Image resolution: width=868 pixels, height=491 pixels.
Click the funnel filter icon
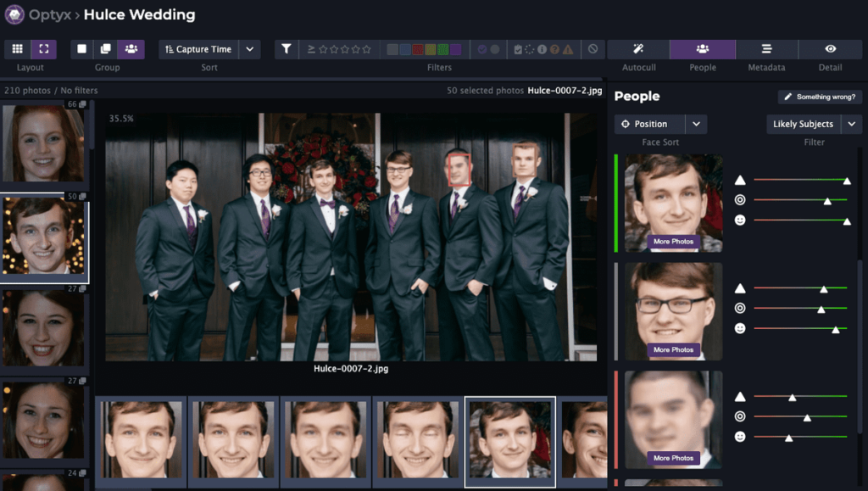click(x=287, y=49)
